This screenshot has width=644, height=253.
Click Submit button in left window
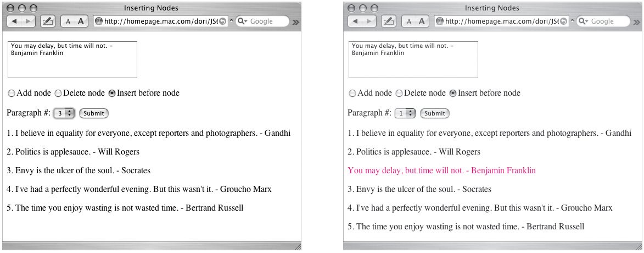[x=94, y=113]
